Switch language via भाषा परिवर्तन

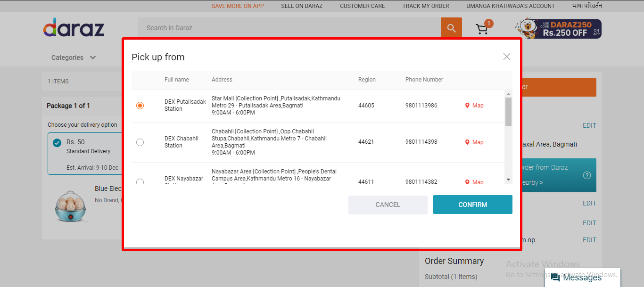click(587, 6)
